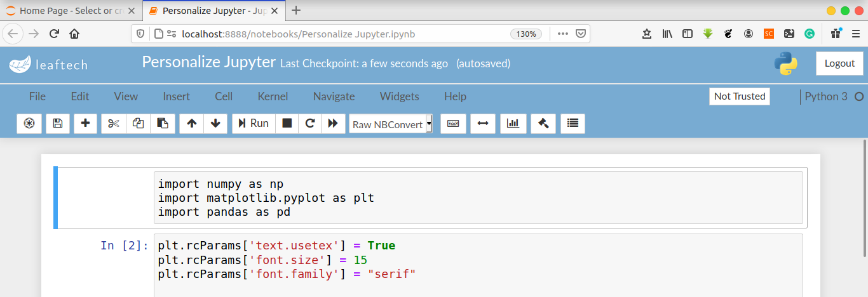Restart the kernel with circular arrow
Image resolution: width=868 pixels, height=297 pixels.
coord(310,124)
